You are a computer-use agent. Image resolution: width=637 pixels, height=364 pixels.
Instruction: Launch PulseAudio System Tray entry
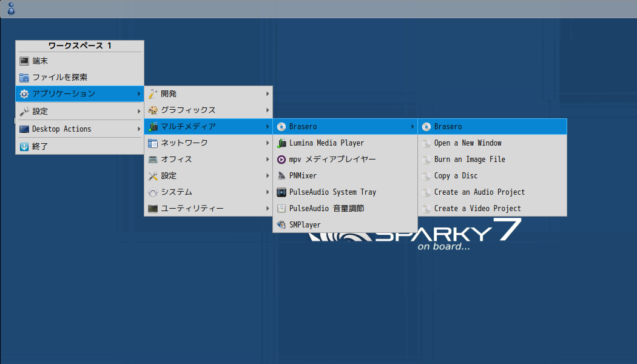[x=345, y=192]
